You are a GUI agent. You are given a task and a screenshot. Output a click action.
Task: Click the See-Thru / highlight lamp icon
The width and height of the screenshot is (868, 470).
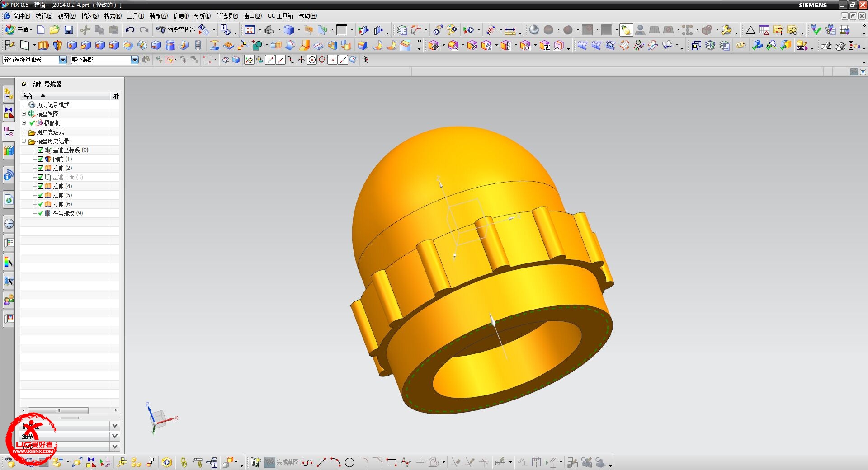click(626, 30)
